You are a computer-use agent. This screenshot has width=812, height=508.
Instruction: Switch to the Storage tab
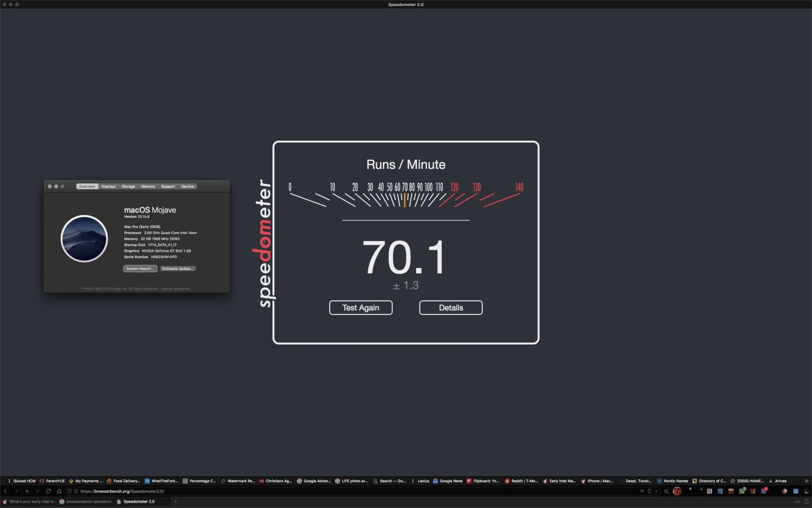click(x=128, y=187)
